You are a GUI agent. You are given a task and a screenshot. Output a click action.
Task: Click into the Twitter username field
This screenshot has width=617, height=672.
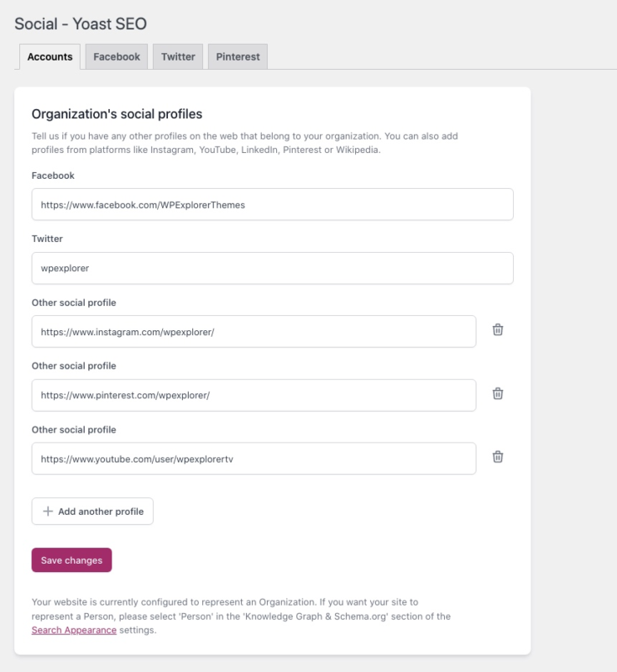click(272, 268)
